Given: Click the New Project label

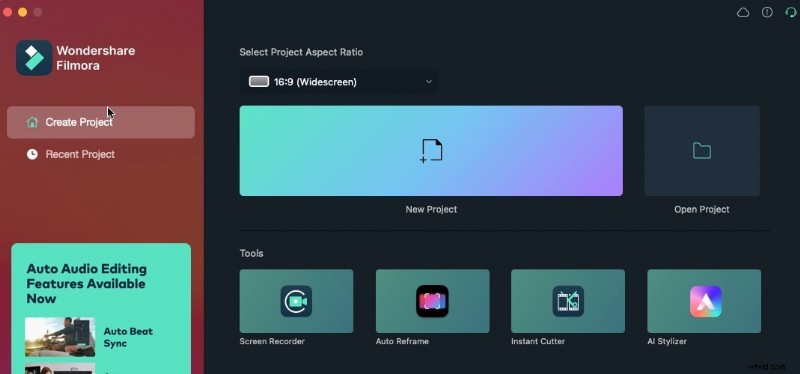Looking at the screenshot, I should click(431, 209).
